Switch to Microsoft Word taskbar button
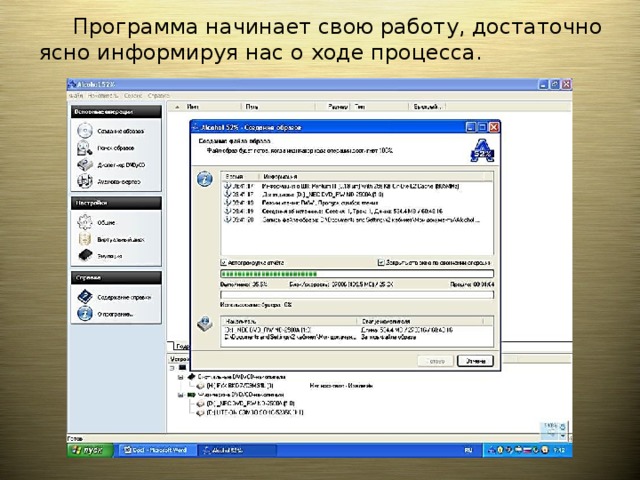The height and width of the screenshot is (480, 640). pos(158,450)
